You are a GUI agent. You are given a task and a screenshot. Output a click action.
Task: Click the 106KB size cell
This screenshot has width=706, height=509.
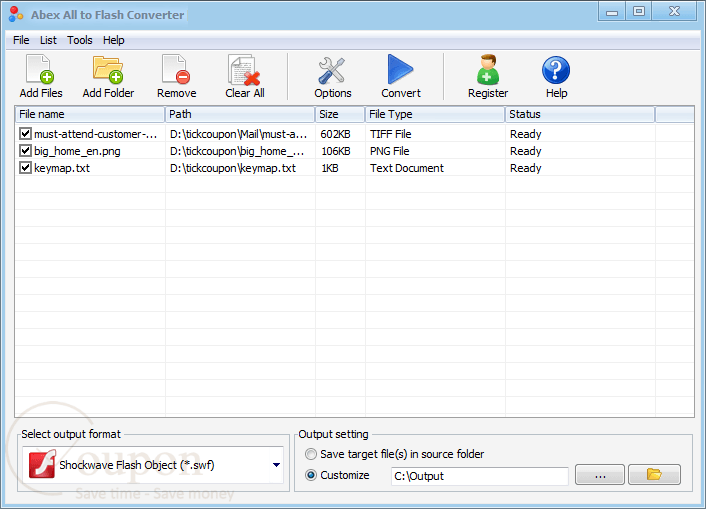[x=336, y=151]
